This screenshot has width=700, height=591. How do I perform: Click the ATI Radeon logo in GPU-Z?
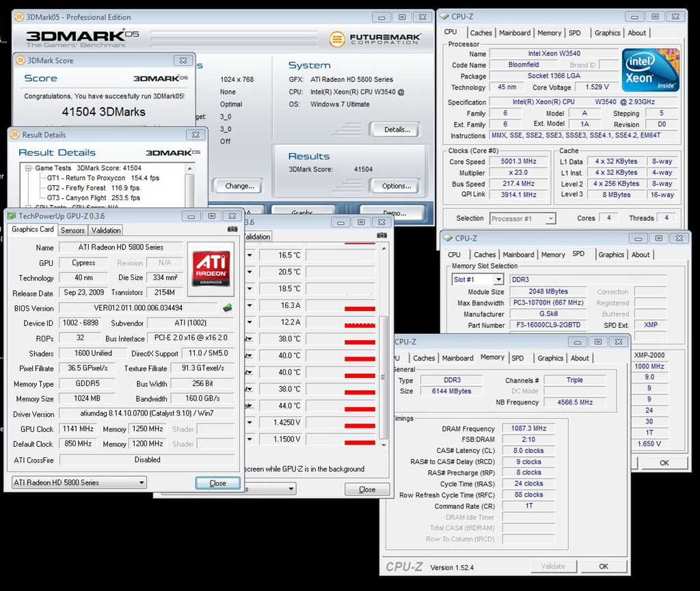click(211, 268)
